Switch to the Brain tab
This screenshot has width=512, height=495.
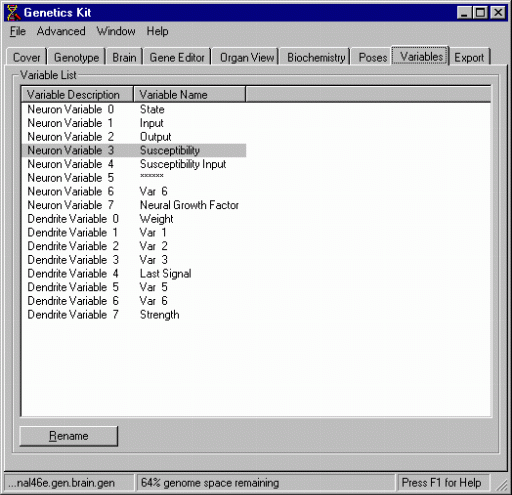(x=124, y=57)
